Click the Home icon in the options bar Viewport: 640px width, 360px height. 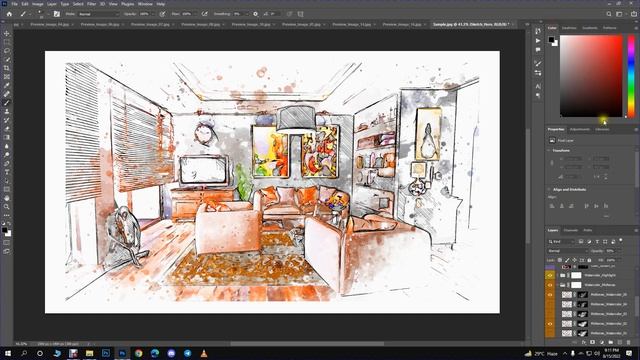9,14
